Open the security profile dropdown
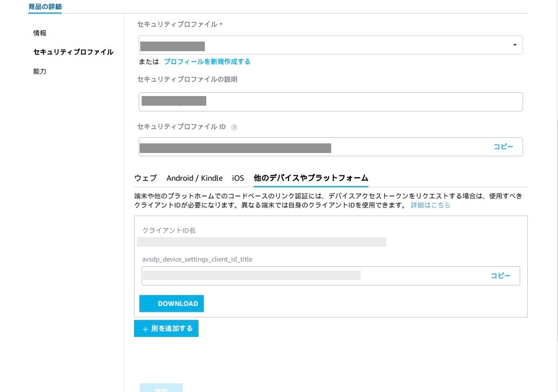Screen dimensions: 558x392 click(331, 45)
